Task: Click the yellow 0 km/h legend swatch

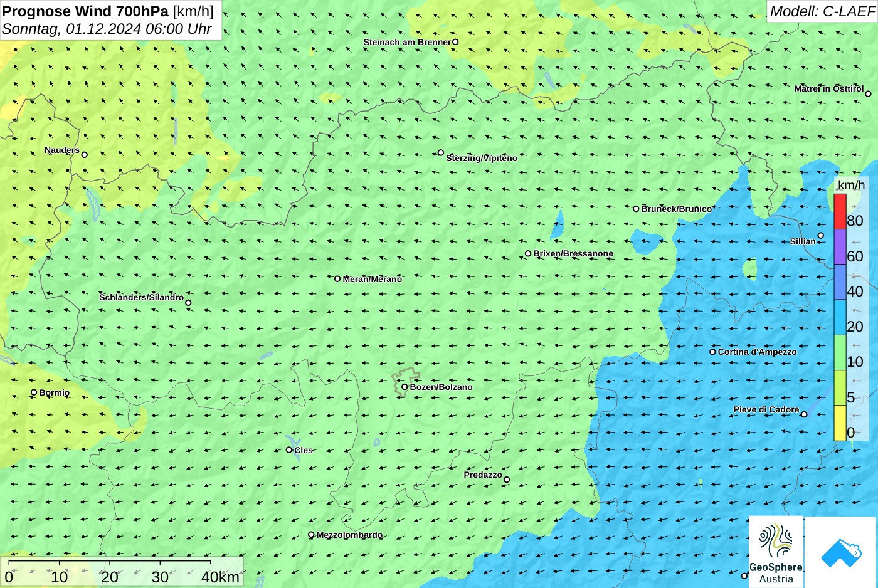Action: point(840,423)
